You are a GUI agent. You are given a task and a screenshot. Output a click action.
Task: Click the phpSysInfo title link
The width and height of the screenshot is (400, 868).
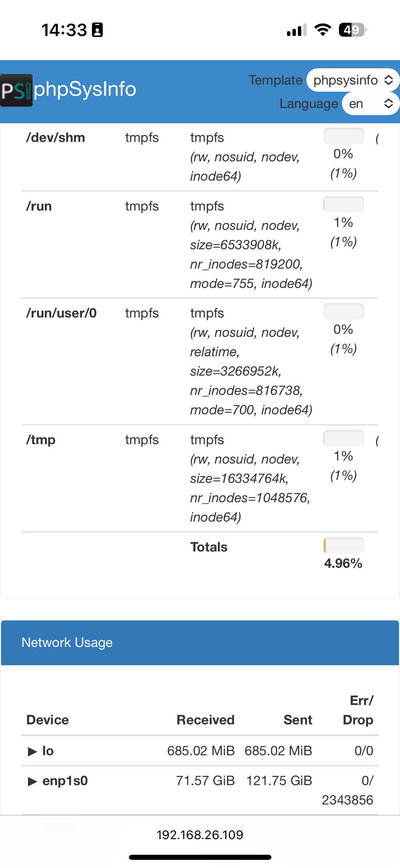click(x=85, y=89)
